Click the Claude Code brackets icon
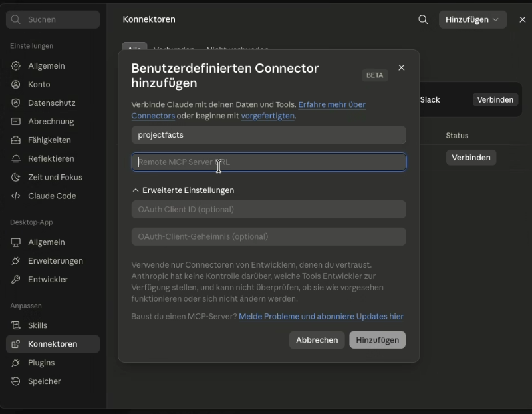Viewport: 532px width, 414px height. point(15,196)
